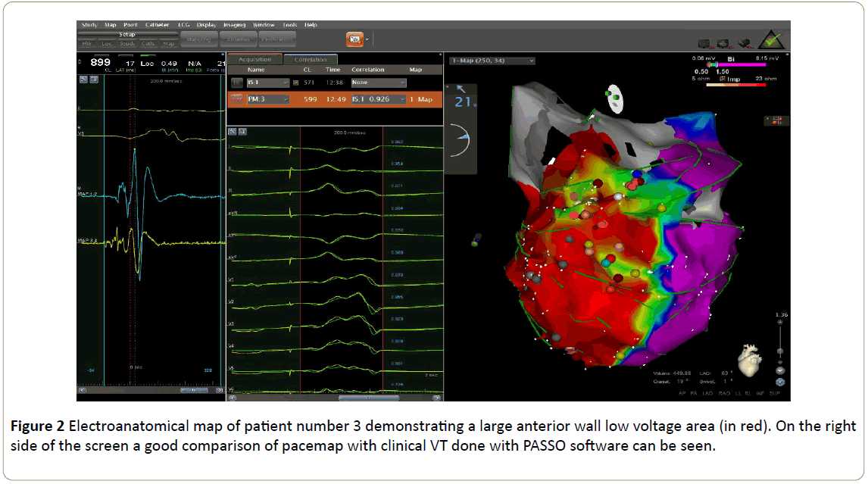Click the PM.3 row pacemap icon
Viewport: 868px width, 484px height.
(236, 99)
